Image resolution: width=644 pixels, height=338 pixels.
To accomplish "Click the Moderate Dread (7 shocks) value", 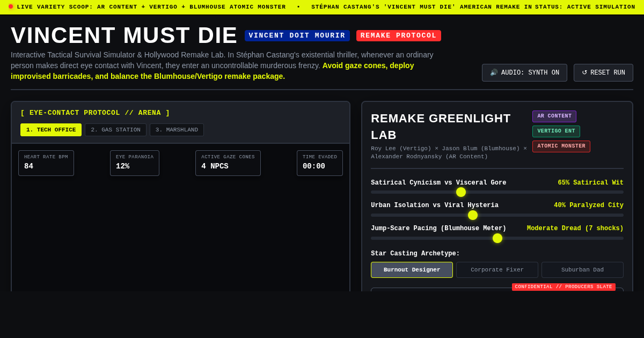I will [x=575, y=229].
